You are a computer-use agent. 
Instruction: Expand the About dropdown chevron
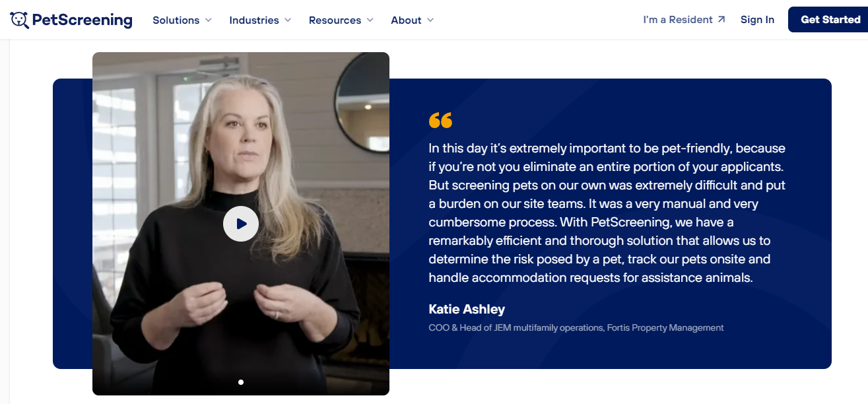(430, 20)
